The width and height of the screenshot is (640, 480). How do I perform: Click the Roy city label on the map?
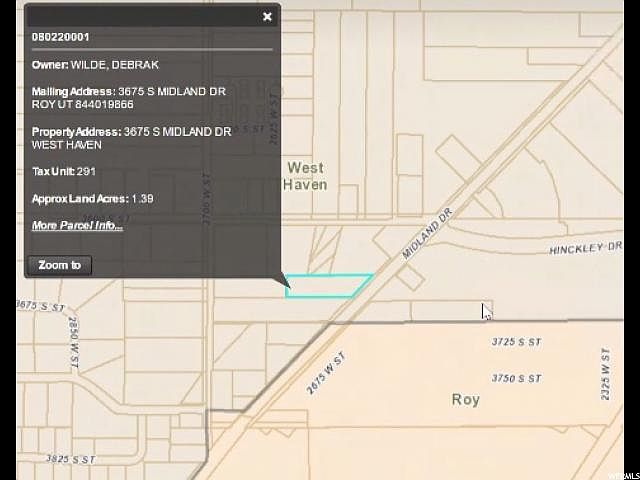click(x=465, y=399)
